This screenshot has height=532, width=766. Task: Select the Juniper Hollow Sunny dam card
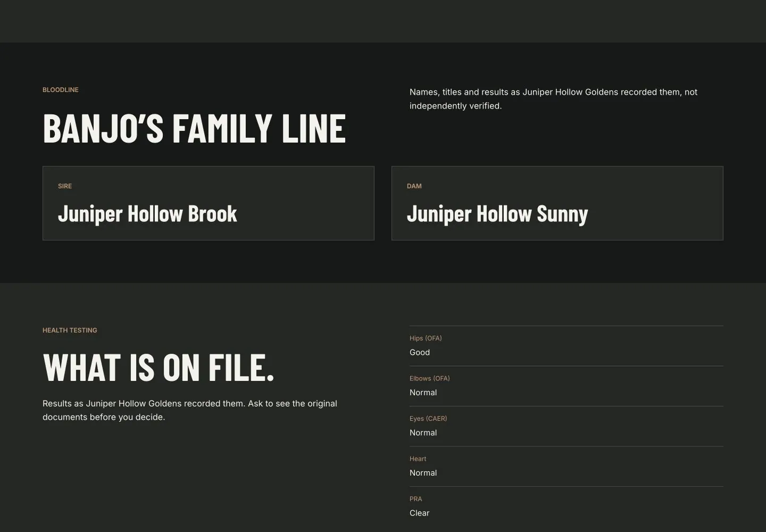point(557,203)
